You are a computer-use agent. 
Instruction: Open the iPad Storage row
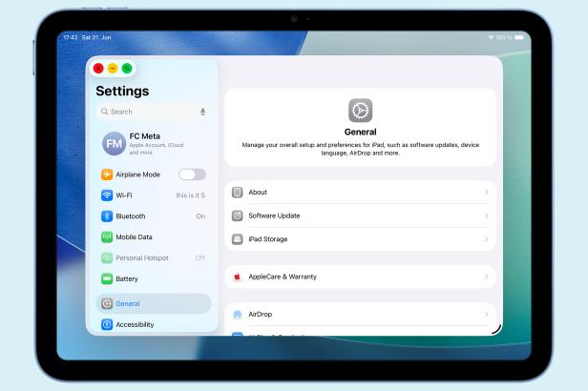361,239
